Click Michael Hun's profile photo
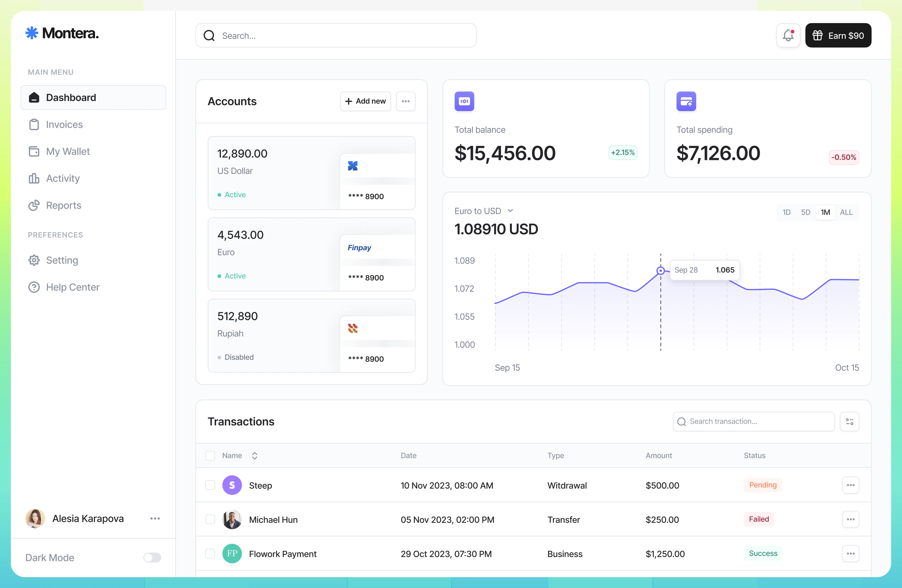The height and width of the screenshot is (588, 902). (232, 519)
